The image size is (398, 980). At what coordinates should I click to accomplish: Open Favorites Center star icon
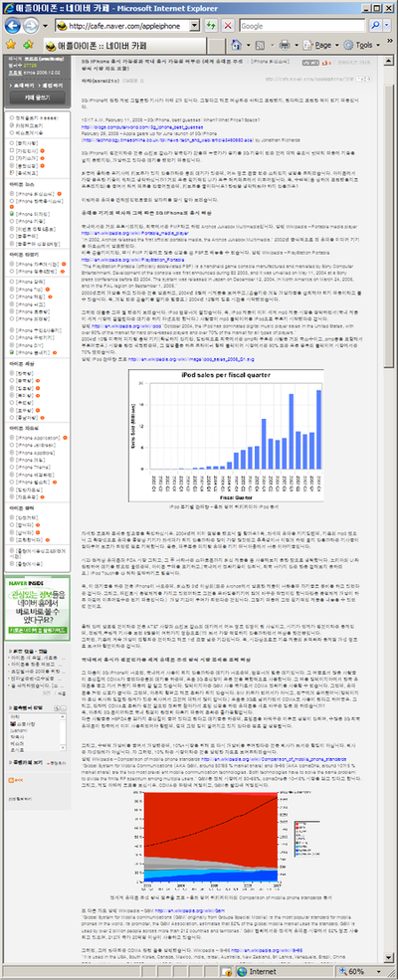coord(10,45)
